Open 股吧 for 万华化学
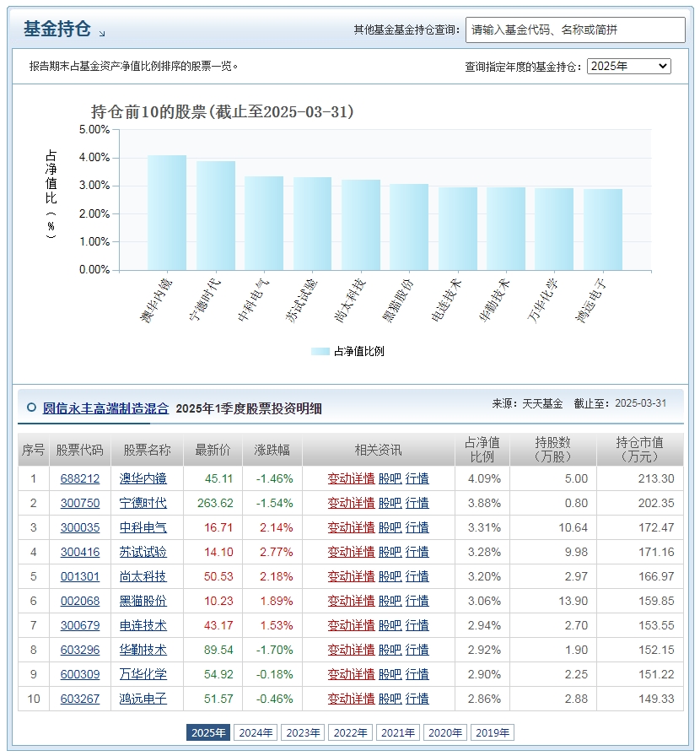The width and height of the screenshot is (700, 756). (390, 674)
